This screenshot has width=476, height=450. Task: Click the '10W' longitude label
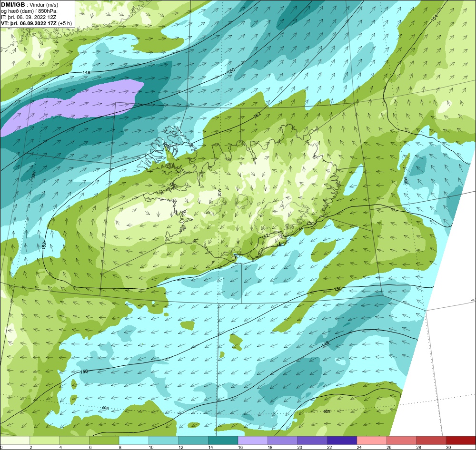pyautogui.click(x=406, y=181)
